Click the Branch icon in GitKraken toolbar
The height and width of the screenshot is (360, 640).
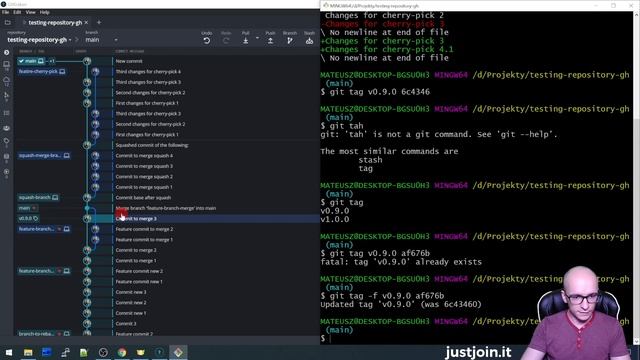[x=290, y=40]
